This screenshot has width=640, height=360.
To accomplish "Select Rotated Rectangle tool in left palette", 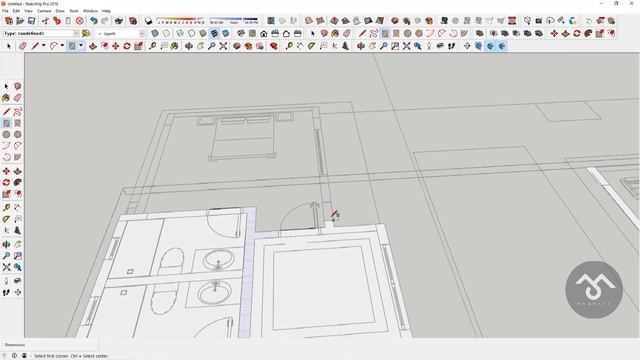I will (x=18, y=123).
